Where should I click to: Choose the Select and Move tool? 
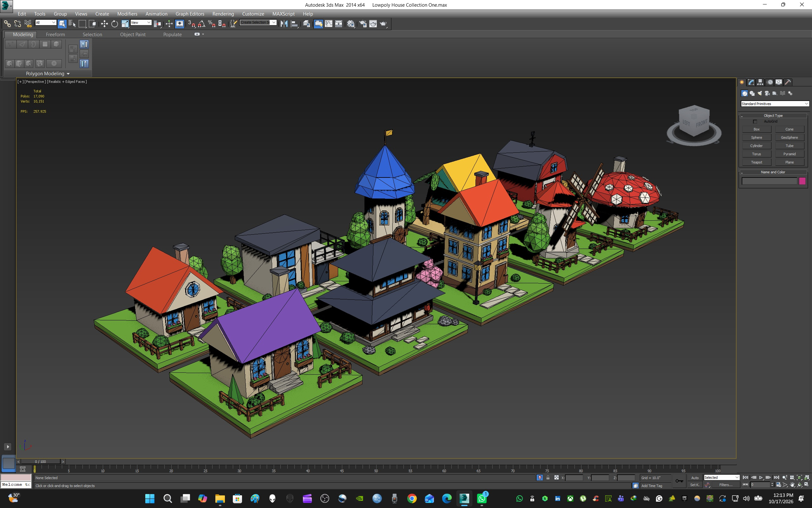point(104,23)
